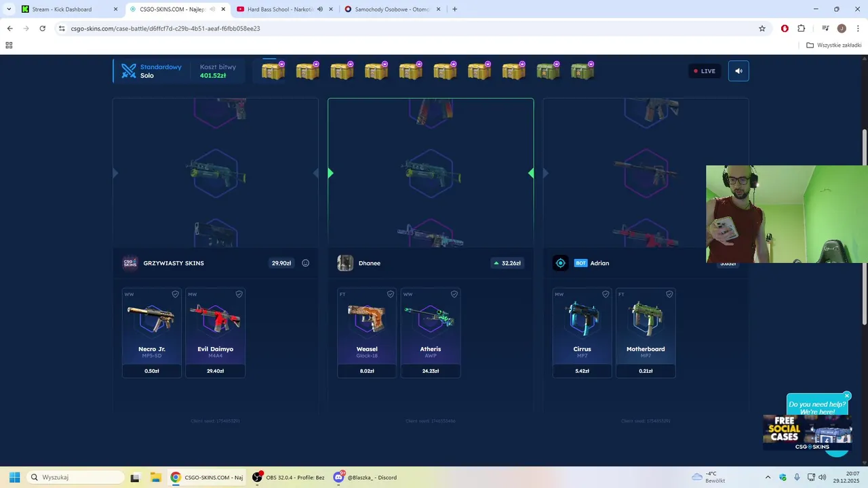The width and height of the screenshot is (868, 488).
Task: Click the battle cost 401.52zł value
Action: click(x=213, y=76)
